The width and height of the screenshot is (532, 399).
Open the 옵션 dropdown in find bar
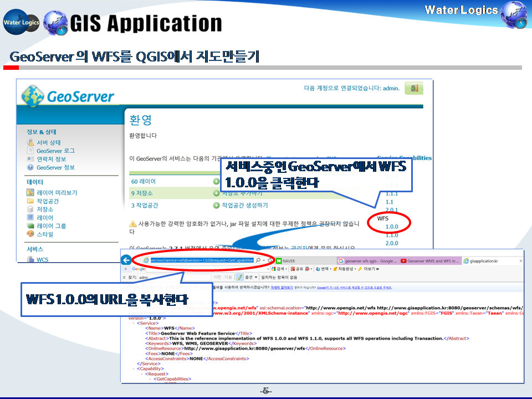click(251, 277)
